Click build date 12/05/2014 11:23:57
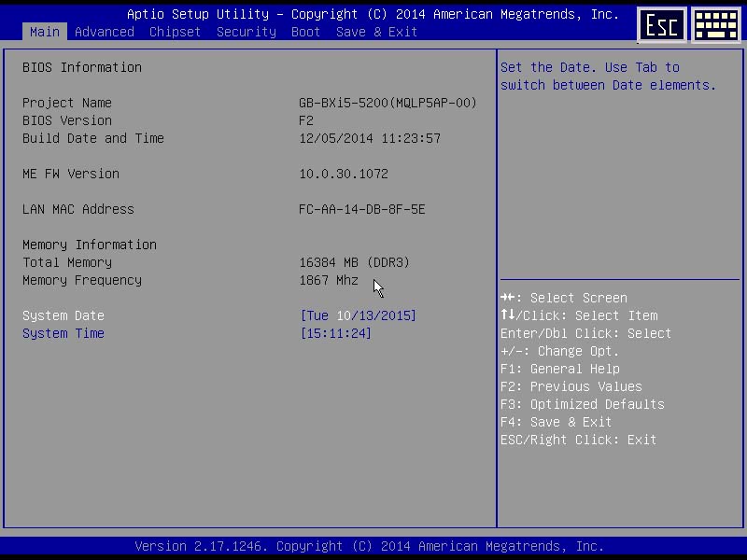 [370, 138]
